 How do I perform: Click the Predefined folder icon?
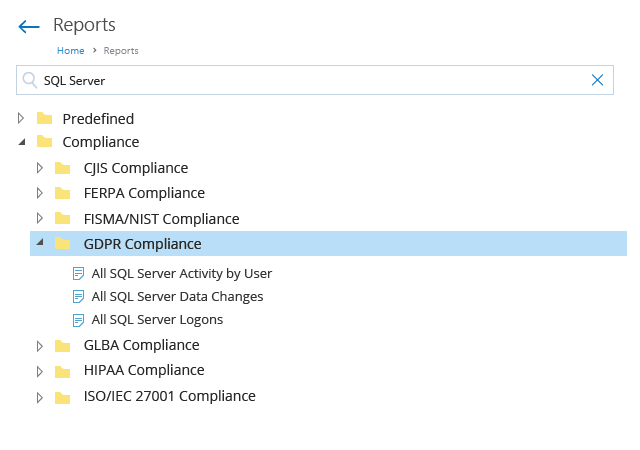44,118
